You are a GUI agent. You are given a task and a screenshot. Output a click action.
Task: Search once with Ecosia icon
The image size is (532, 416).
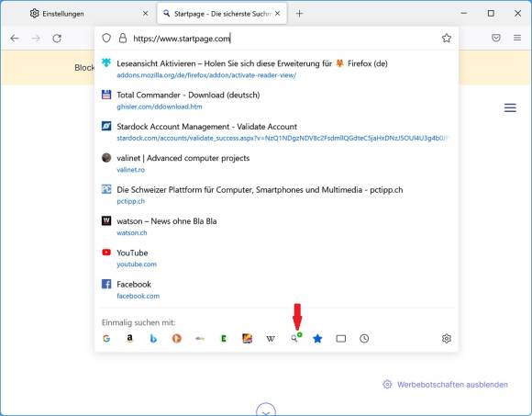click(224, 339)
